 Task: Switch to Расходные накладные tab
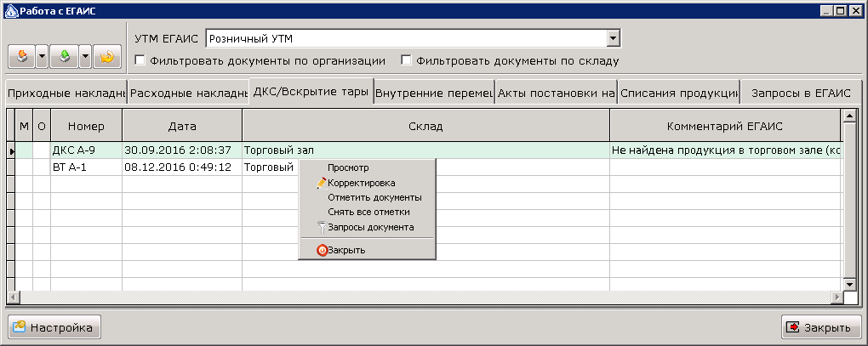188,94
